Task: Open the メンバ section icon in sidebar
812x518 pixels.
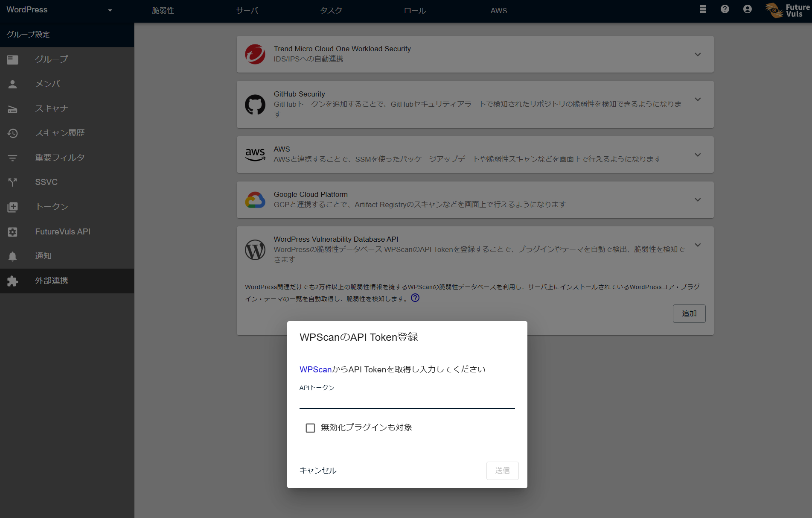Action: pyautogui.click(x=12, y=84)
